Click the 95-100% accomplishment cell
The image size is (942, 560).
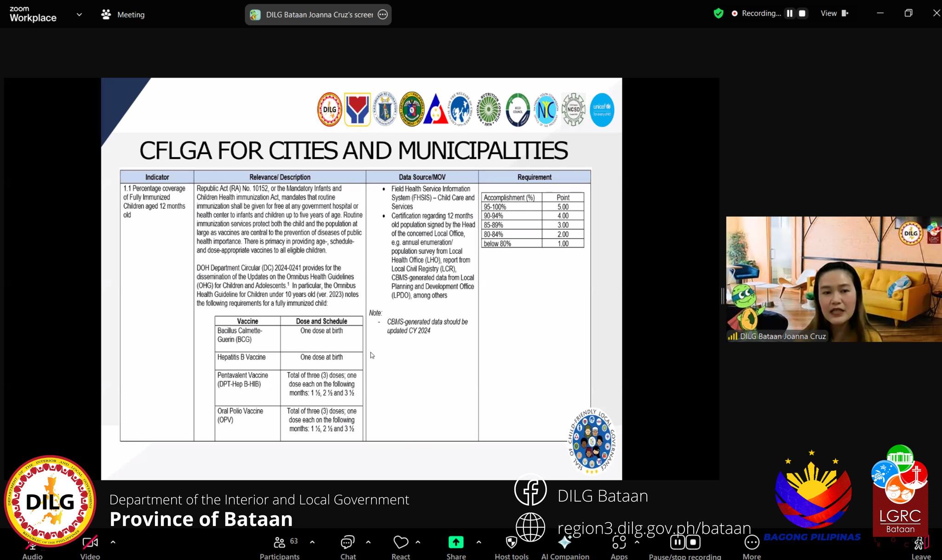(511, 207)
